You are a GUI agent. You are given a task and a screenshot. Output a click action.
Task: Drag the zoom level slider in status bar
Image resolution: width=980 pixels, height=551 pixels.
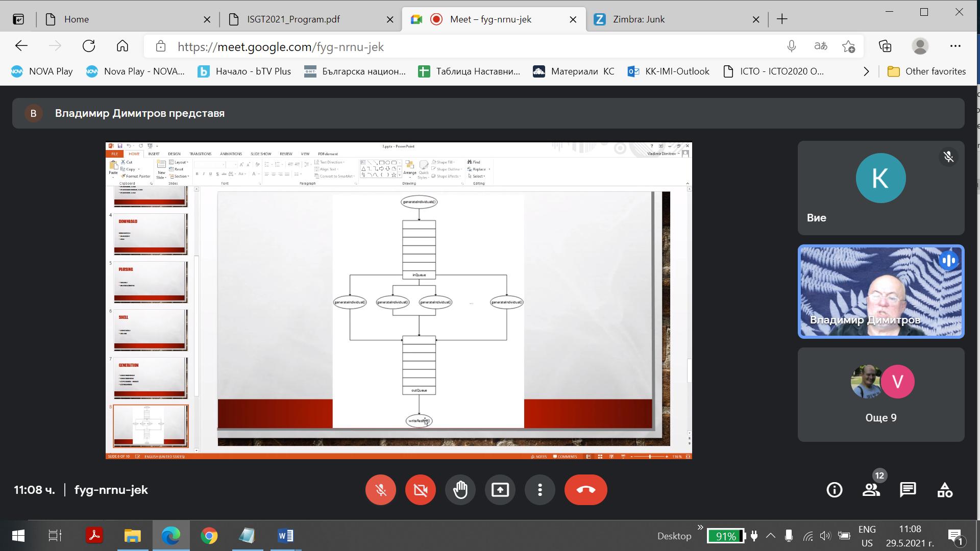point(650,456)
